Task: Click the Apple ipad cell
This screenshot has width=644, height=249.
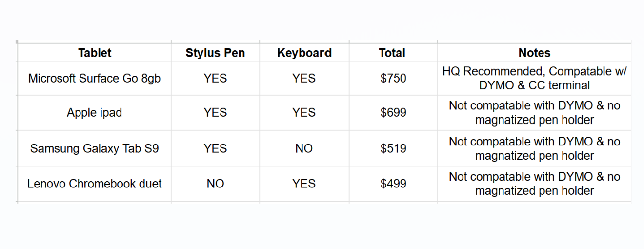Action: coord(95,113)
